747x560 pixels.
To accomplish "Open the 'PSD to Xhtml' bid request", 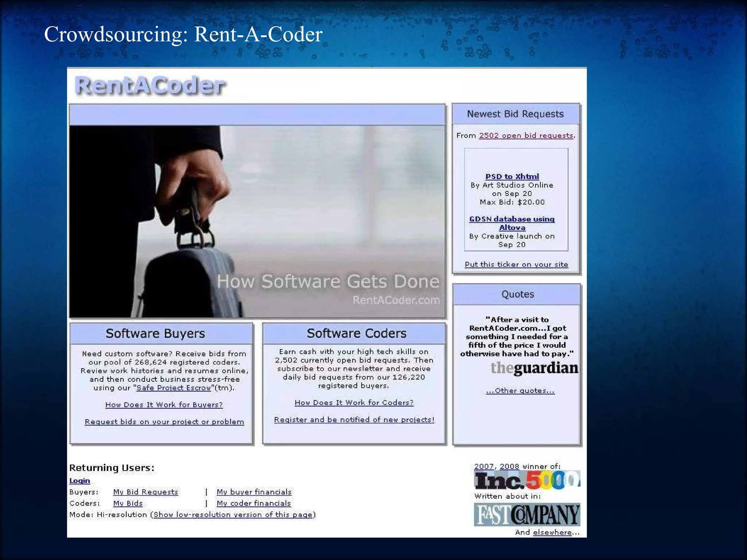I will point(512,176).
